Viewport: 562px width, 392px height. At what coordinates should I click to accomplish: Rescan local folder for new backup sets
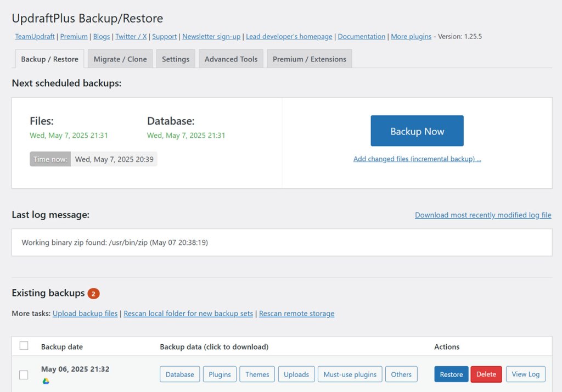[188, 313]
